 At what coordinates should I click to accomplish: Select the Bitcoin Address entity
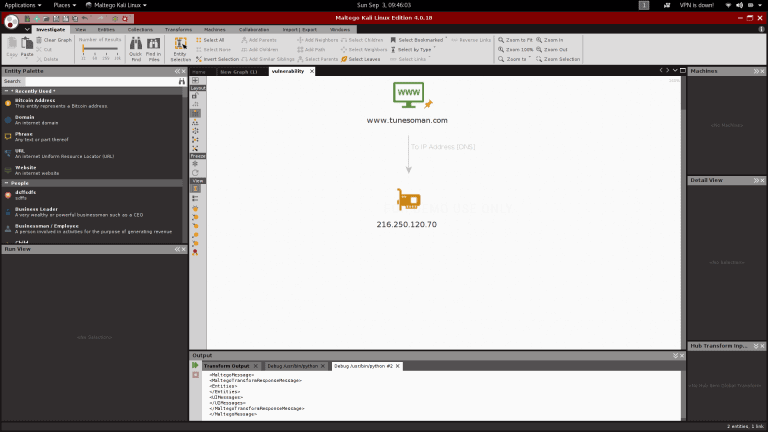(93, 103)
